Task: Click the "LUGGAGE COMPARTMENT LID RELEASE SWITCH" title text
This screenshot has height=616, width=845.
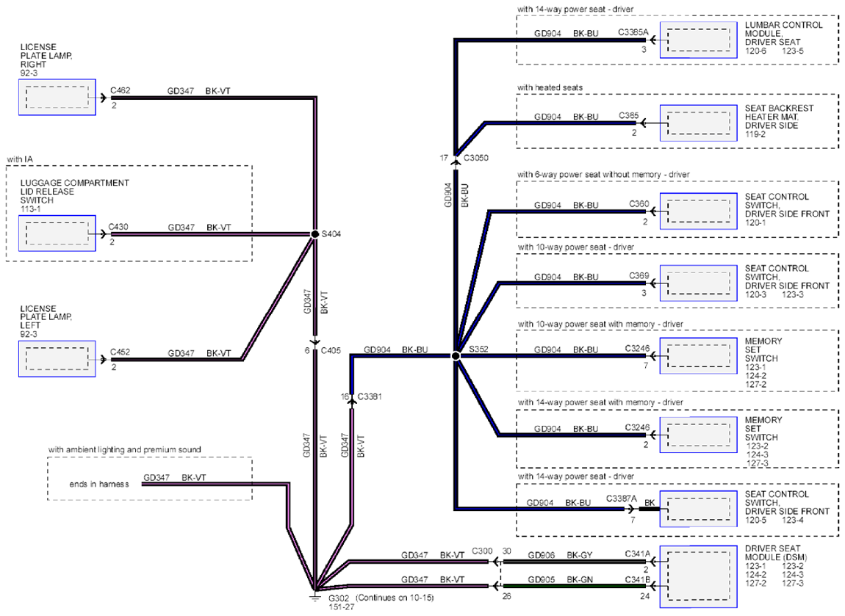Action: (x=74, y=192)
